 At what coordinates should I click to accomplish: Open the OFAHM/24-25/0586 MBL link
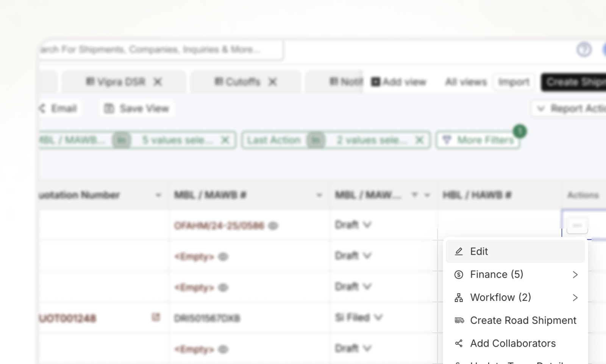[x=219, y=226]
